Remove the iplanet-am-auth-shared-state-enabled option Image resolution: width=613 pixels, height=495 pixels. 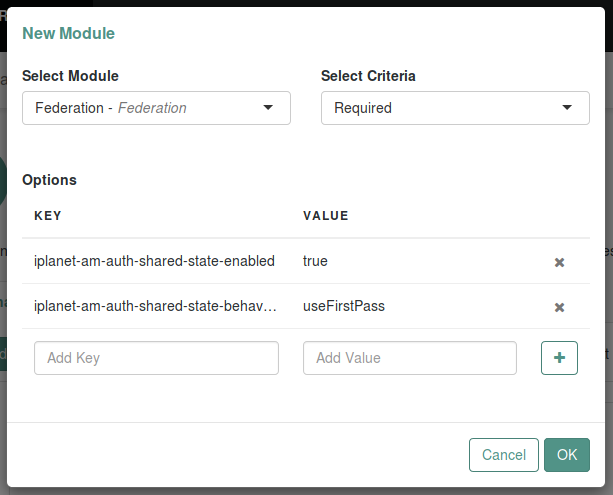click(x=559, y=262)
